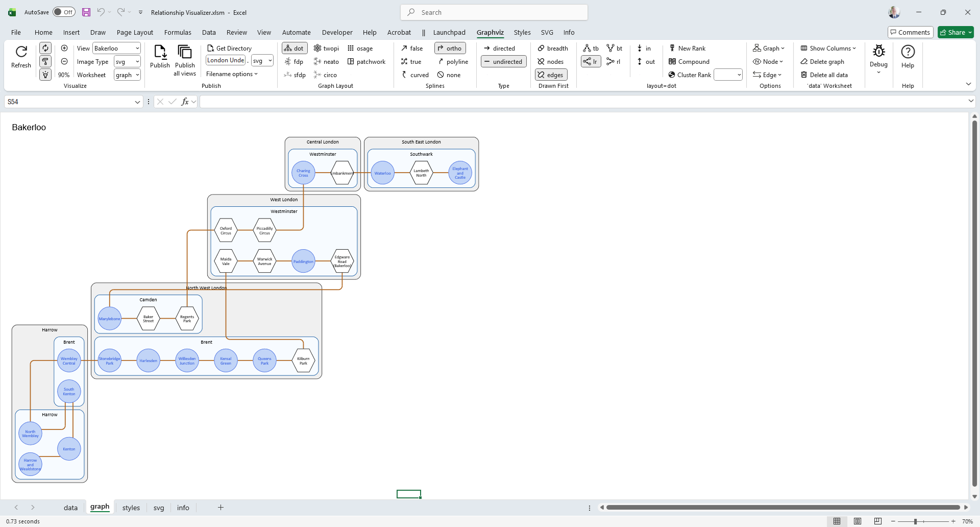
Task: Click the Delete graph eraser icon
Action: coord(804,62)
